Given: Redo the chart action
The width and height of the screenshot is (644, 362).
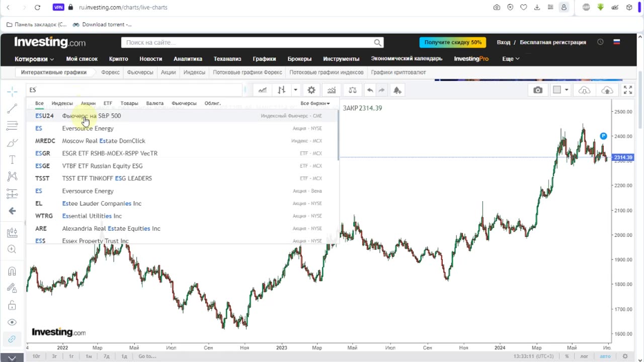Looking at the screenshot, I should point(381,90).
